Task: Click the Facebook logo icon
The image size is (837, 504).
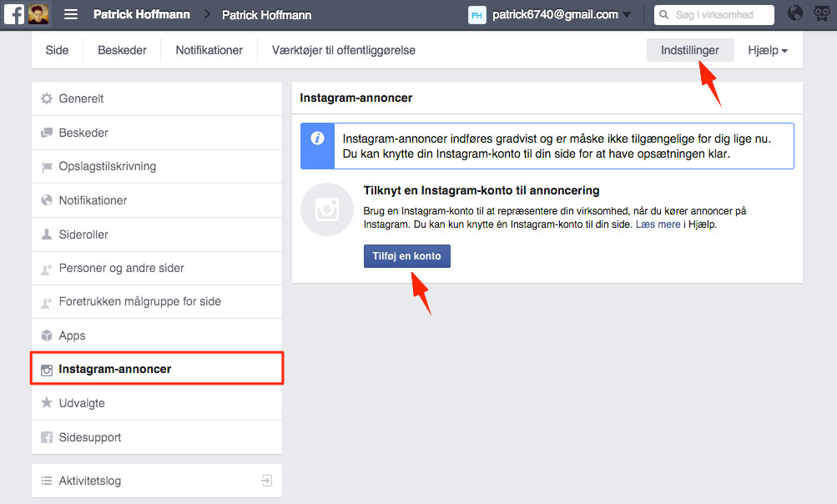Action: click(14, 14)
